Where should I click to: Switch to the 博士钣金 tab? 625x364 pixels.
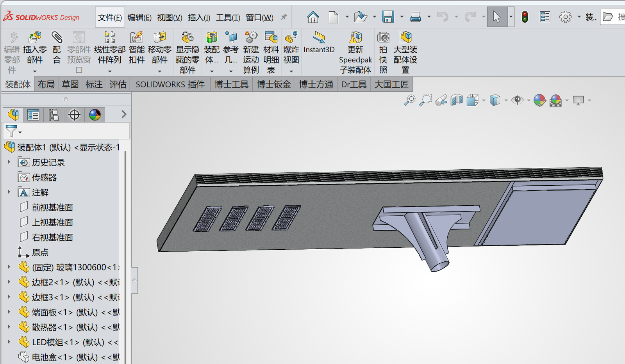click(x=274, y=84)
